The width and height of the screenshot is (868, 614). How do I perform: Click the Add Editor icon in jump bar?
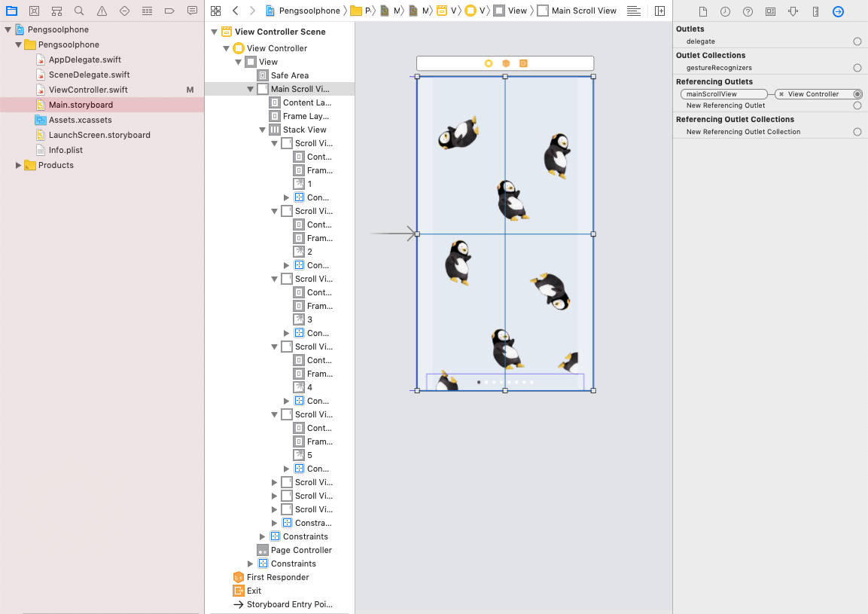[x=659, y=11]
